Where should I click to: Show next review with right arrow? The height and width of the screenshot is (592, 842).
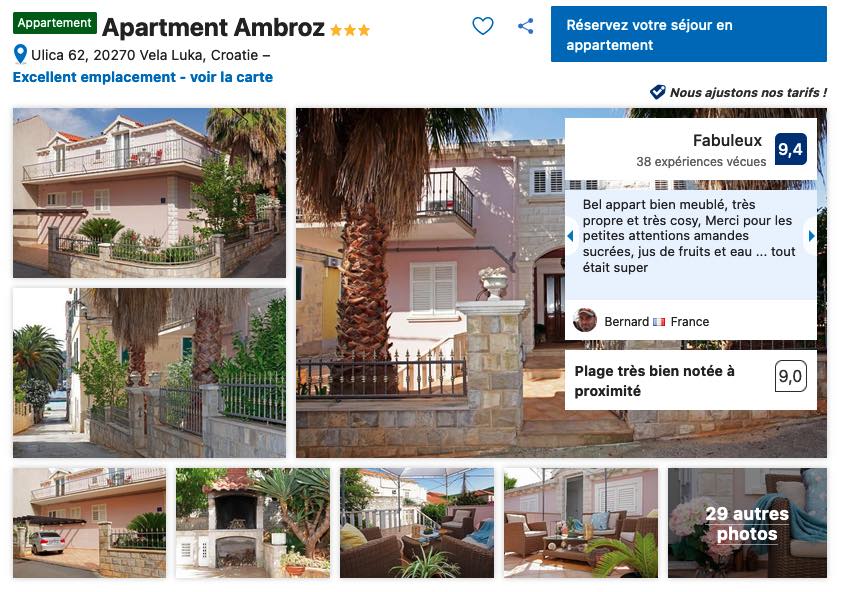tap(811, 235)
